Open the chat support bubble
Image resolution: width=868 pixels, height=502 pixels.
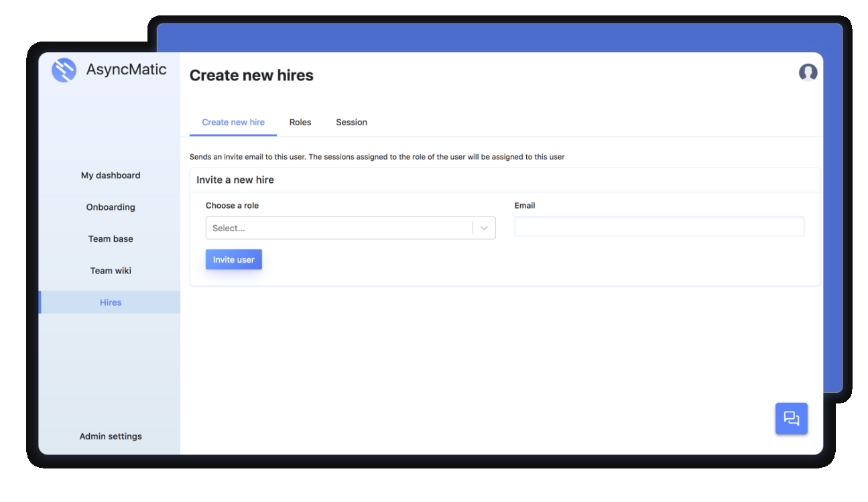[x=792, y=419]
